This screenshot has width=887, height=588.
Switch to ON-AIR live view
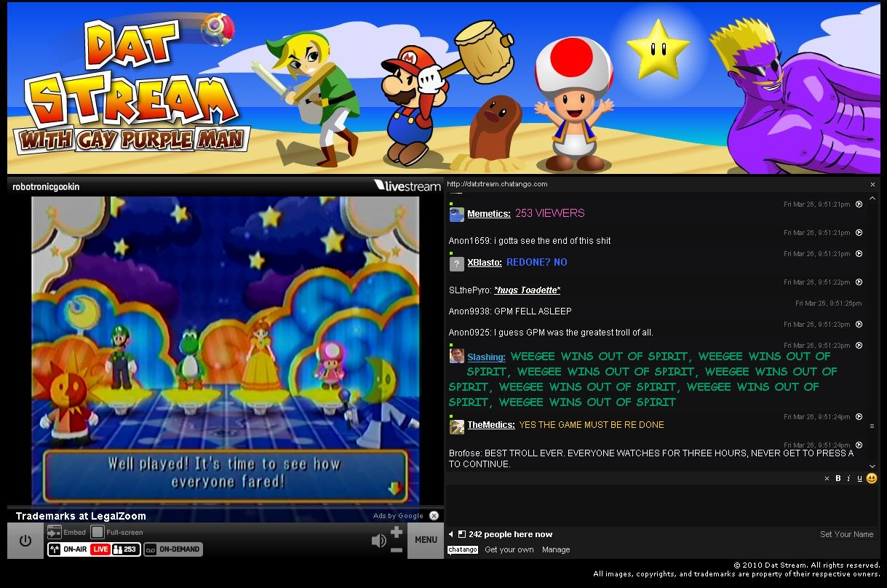pyautogui.click(x=68, y=549)
